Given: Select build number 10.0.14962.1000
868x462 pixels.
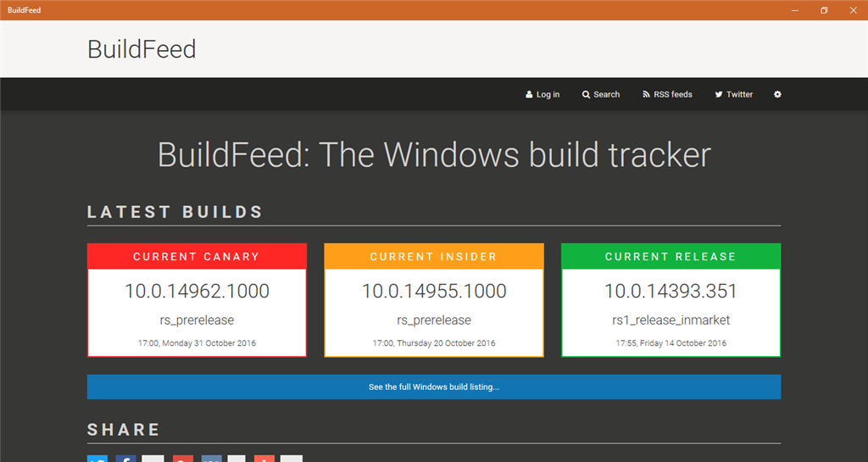Looking at the screenshot, I should tap(197, 291).
